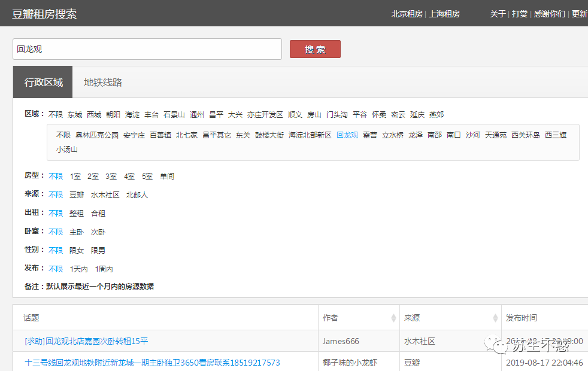This screenshot has height=371, width=588.
Task: Filter by the 西城 district
Action: 94,115
